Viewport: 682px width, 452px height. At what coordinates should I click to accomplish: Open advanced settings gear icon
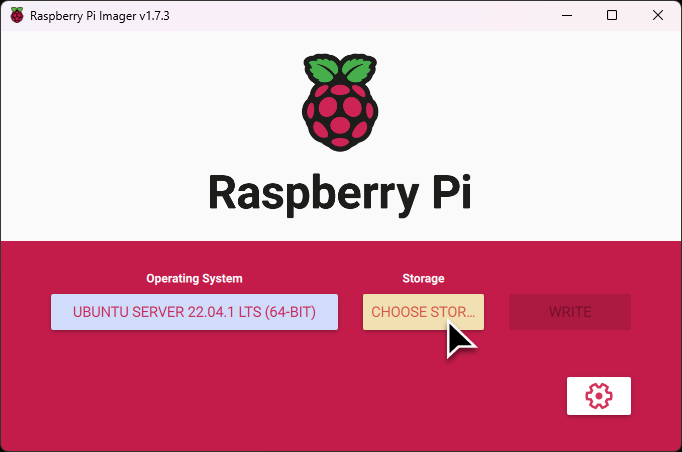click(x=598, y=396)
